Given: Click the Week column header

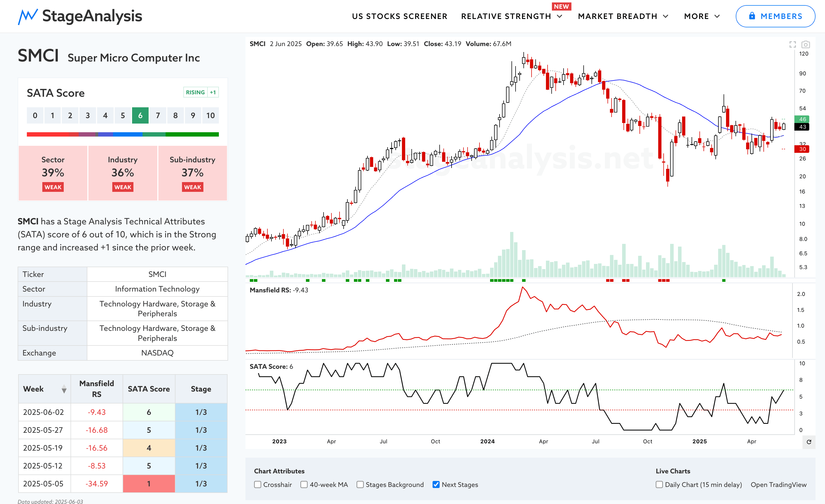Looking at the screenshot, I should (44, 389).
